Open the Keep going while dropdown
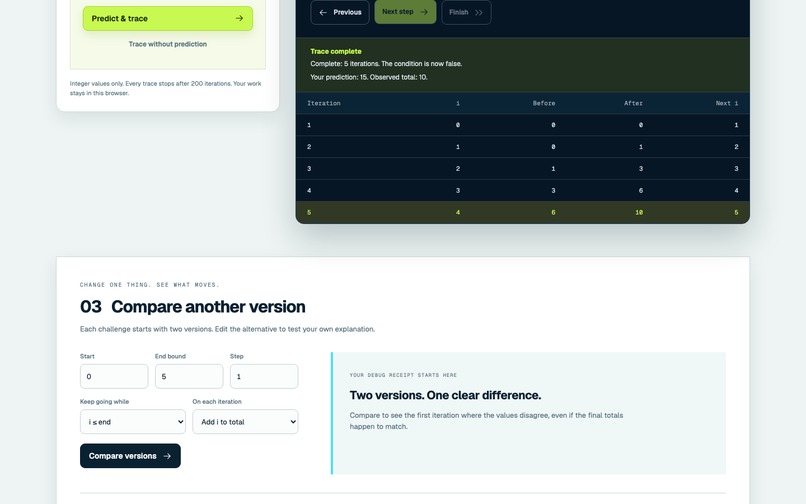The height and width of the screenshot is (504, 806). (133, 422)
